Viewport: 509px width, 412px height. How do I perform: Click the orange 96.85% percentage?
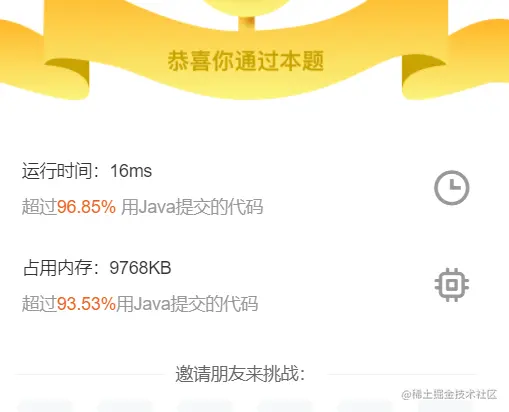point(86,207)
